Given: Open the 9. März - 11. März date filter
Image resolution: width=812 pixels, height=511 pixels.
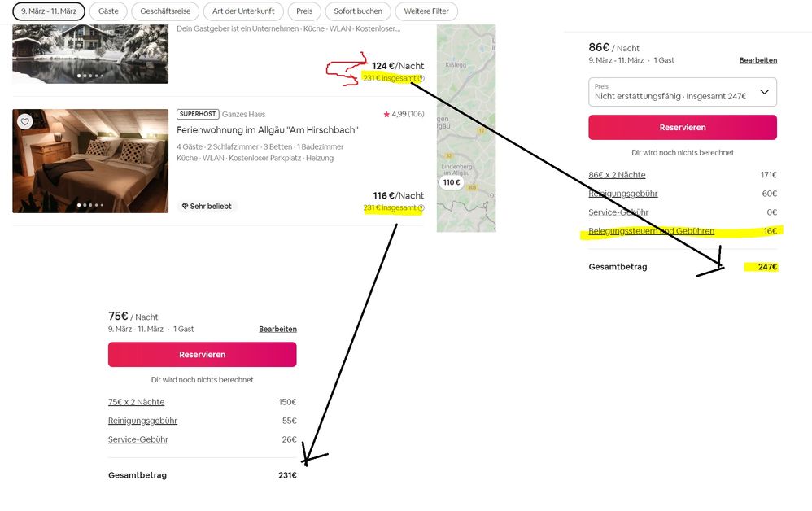Looking at the screenshot, I should pos(49,11).
